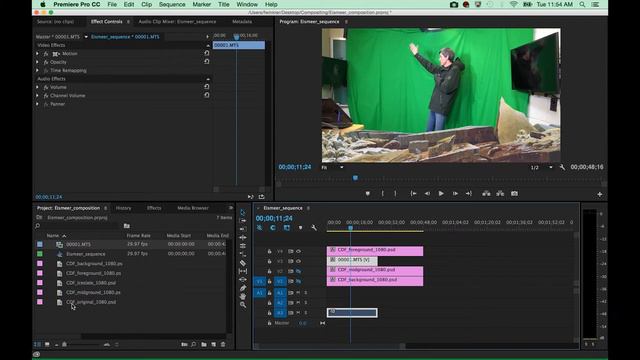Click the Find magnifier icon in Project panel footer

click(x=193, y=344)
